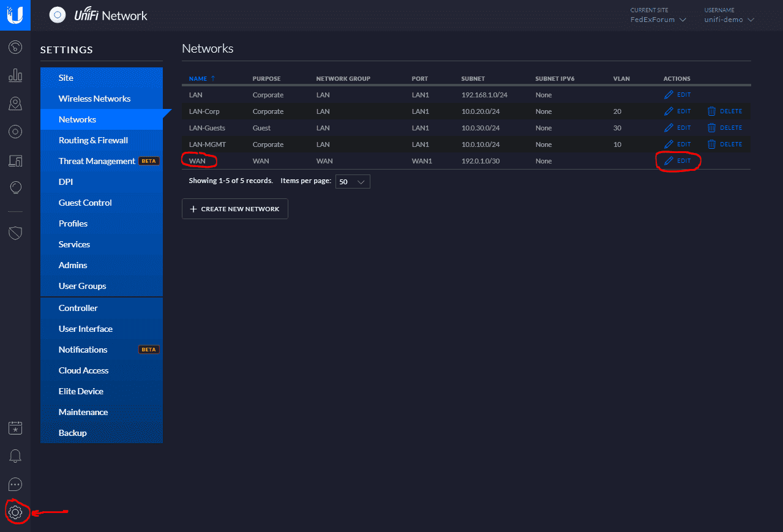Click the 192.0.1.0/30 subnet cell
The width and height of the screenshot is (783, 532).
[x=481, y=161]
